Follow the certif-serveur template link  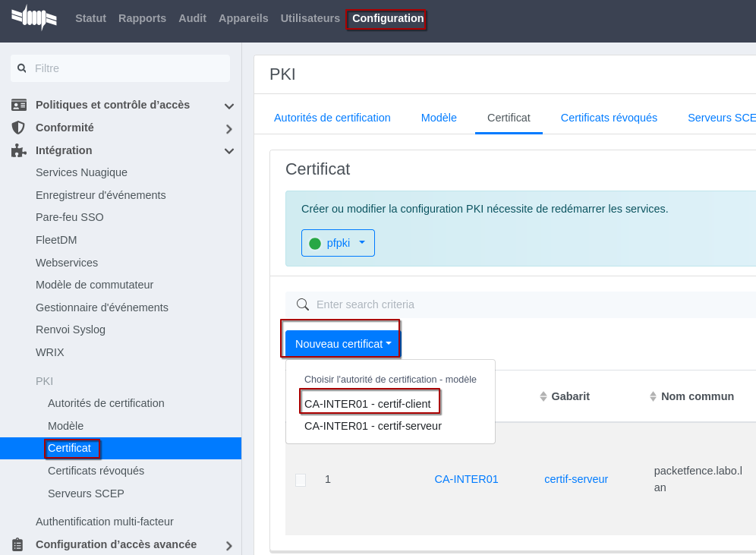pyautogui.click(x=575, y=479)
